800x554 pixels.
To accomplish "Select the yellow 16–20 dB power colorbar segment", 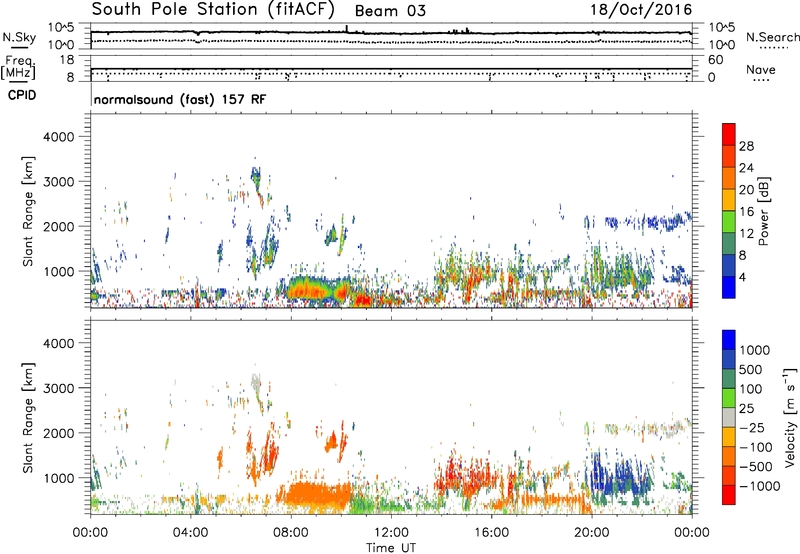I will point(729,199).
